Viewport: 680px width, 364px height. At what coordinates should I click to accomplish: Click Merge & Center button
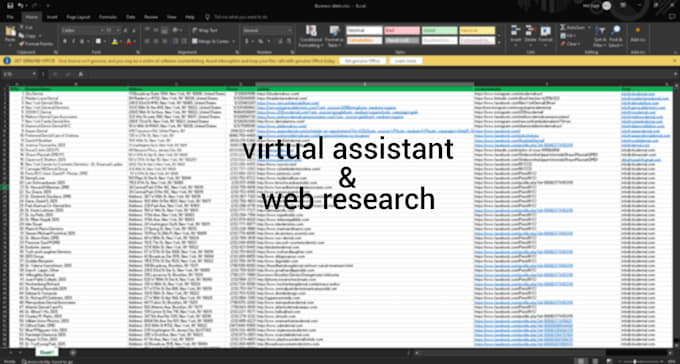(211, 42)
